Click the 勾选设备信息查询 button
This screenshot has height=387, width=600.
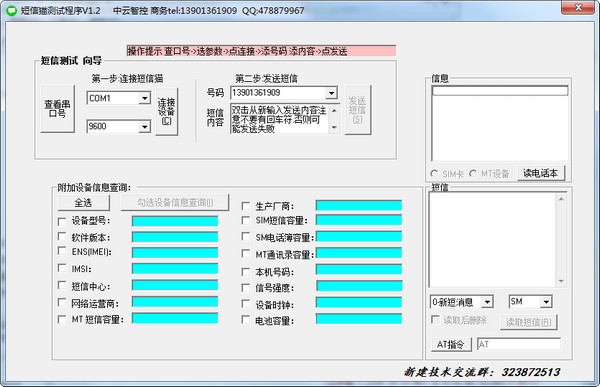pyautogui.click(x=175, y=202)
